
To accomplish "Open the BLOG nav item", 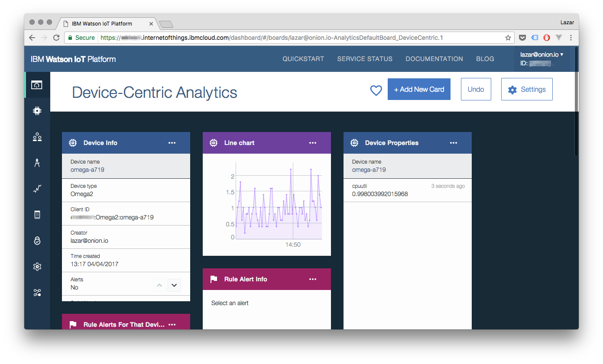I will tap(485, 59).
